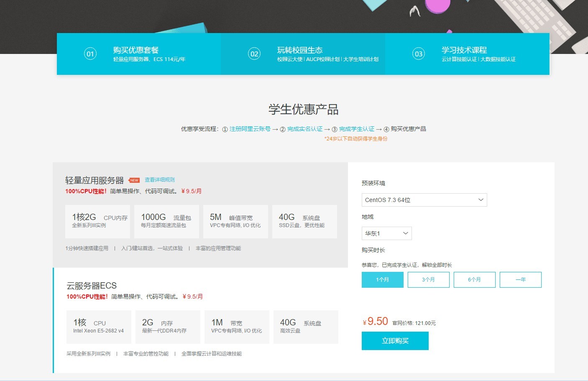The image size is (588, 381).
Task: Open the 查看详细规则 link
Action: (x=159, y=179)
